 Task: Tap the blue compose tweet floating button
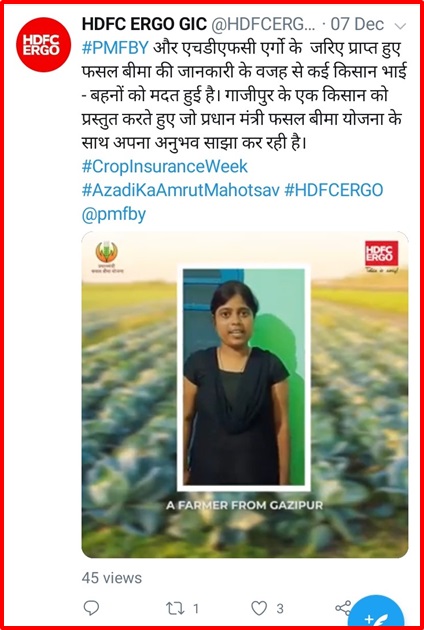375,613
